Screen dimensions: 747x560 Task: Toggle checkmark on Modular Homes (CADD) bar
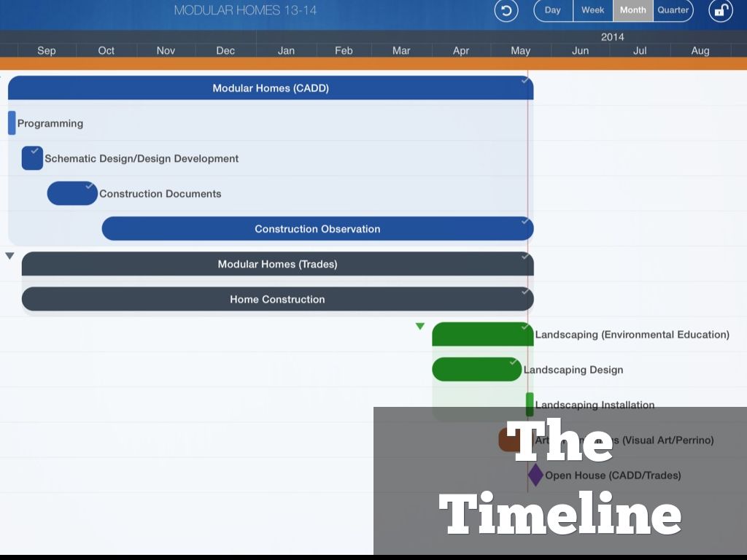tap(525, 80)
